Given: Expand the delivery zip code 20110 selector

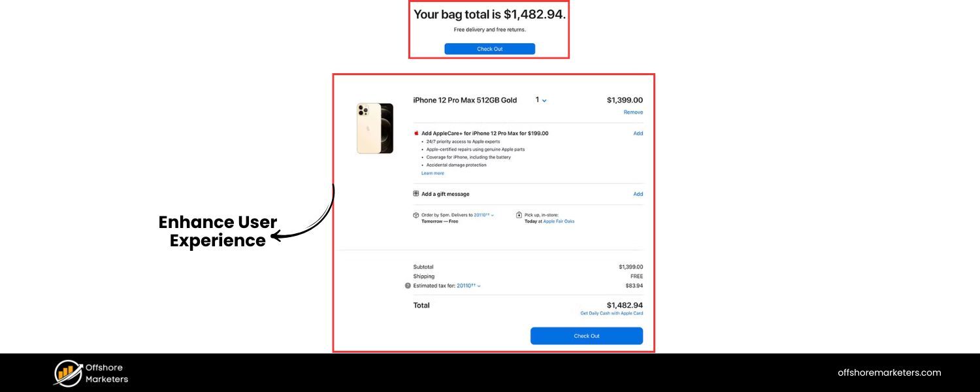Looking at the screenshot, I should pyautogui.click(x=484, y=215).
